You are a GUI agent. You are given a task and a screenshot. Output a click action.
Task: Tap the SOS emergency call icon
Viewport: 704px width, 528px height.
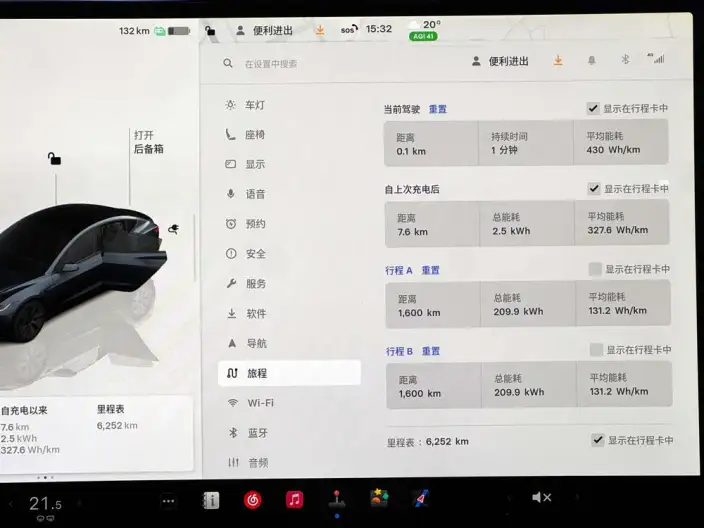point(349,30)
